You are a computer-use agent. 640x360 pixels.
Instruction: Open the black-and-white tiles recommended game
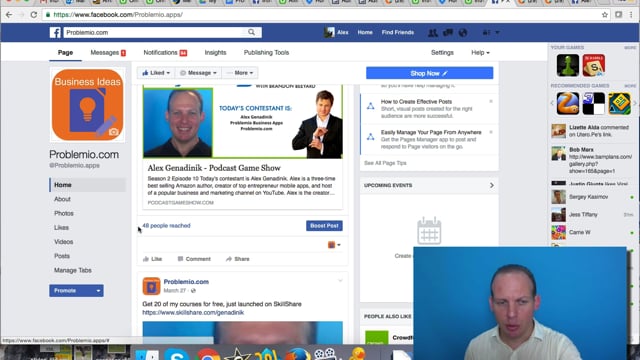point(593,104)
